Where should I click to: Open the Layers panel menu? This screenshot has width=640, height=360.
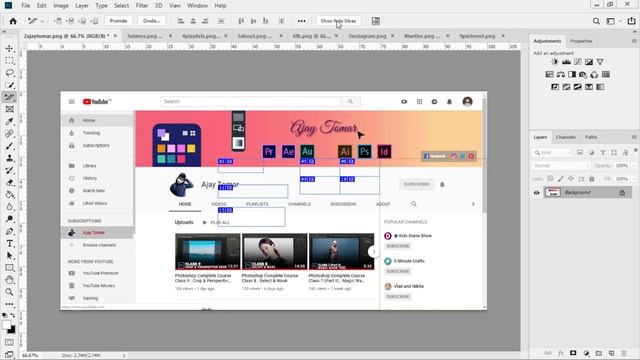pos(634,137)
